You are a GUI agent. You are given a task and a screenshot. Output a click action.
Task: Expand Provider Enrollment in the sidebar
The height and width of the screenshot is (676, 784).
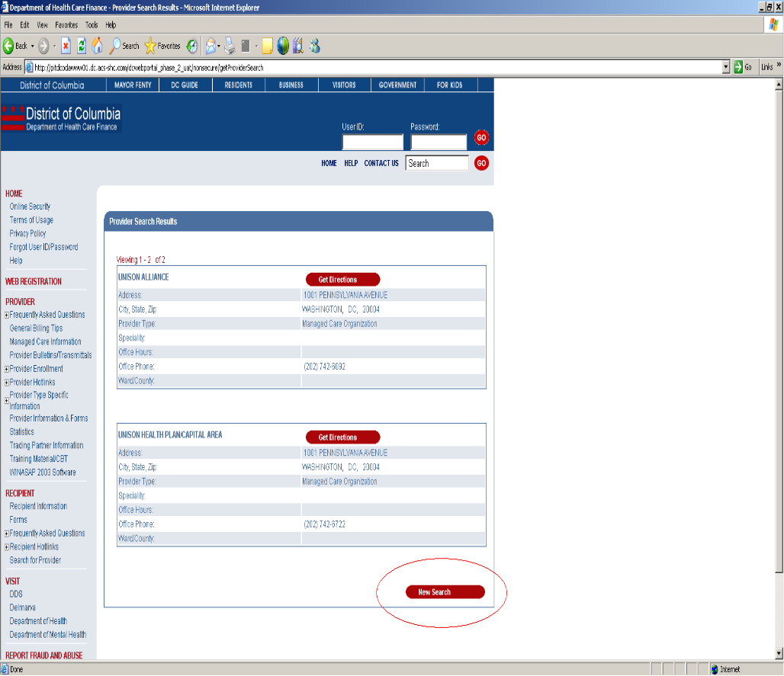coord(7,369)
